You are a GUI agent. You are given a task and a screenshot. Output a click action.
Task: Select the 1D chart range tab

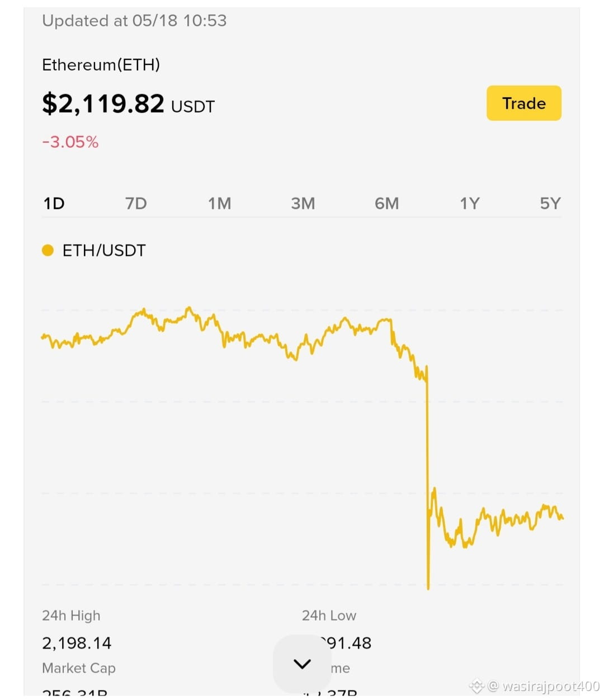(54, 203)
